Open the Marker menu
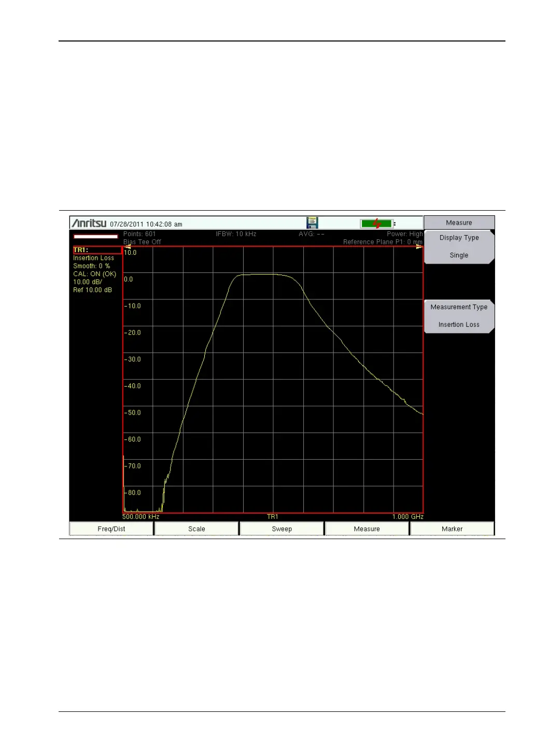Image resolution: width=535 pixels, height=756 pixels. pyautogui.click(x=452, y=529)
